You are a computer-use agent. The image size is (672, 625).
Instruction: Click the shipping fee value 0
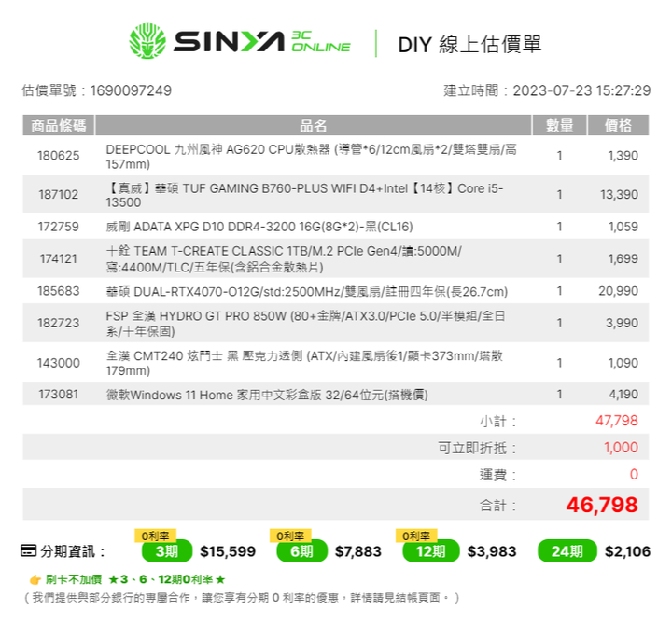(x=634, y=474)
